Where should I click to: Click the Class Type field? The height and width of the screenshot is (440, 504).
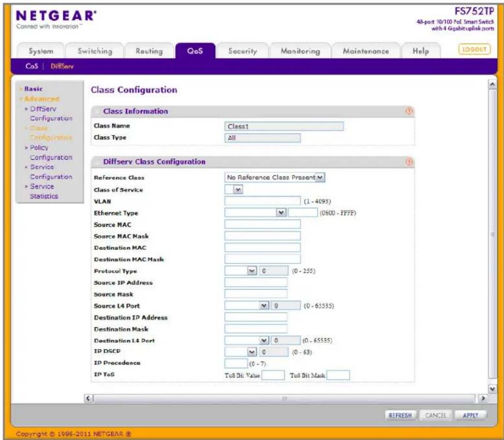pos(263,138)
